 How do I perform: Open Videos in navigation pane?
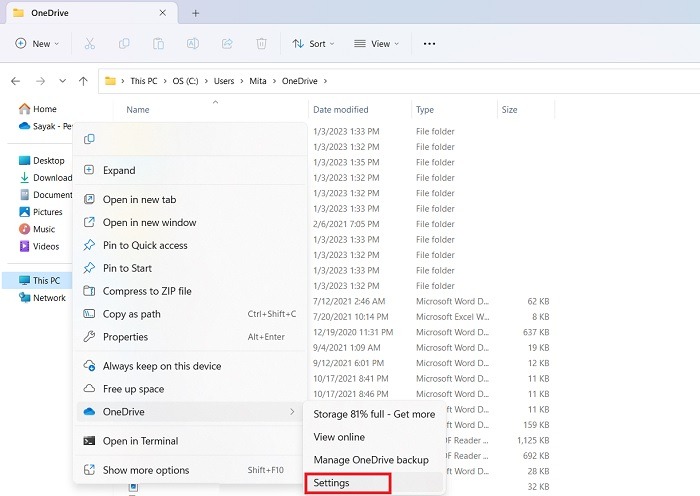39,246
